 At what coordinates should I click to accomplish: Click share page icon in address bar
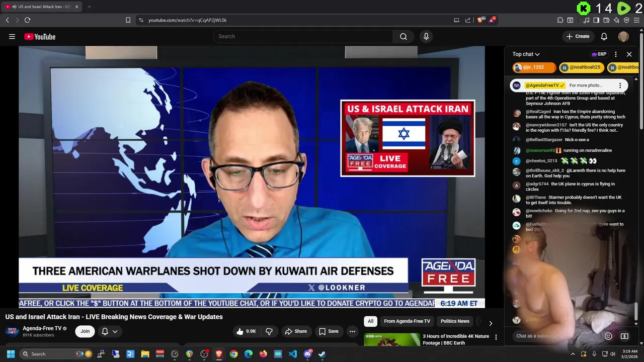[468, 20]
